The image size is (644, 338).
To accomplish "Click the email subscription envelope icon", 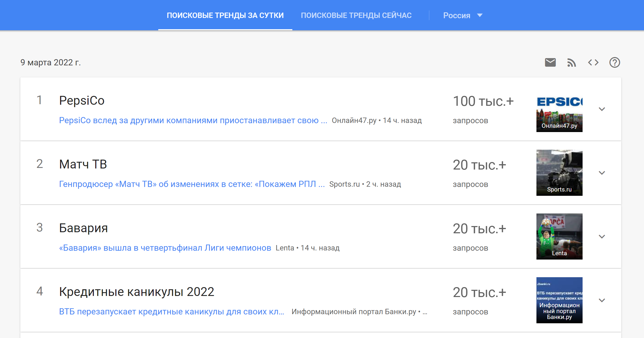I will [550, 62].
